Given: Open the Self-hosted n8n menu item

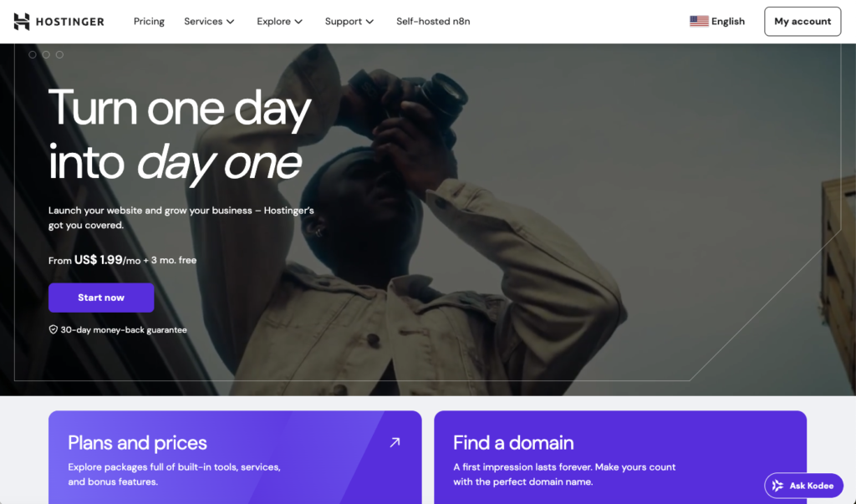Looking at the screenshot, I should coord(433,21).
